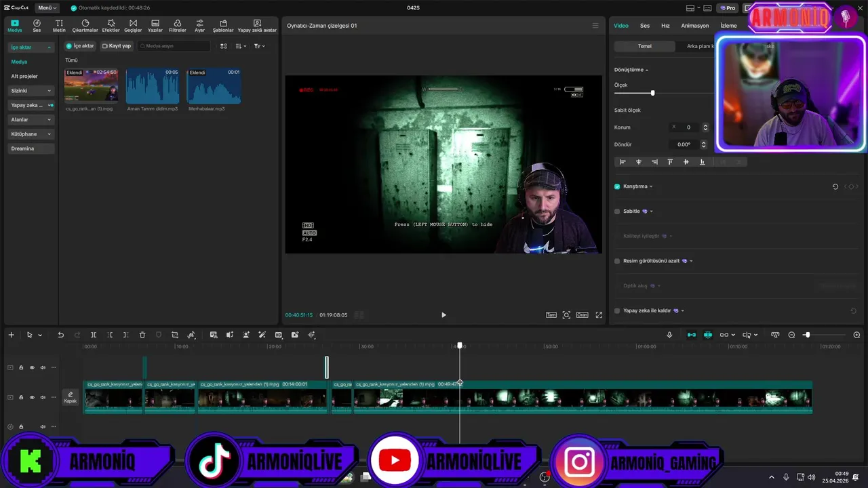Image resolution: width=868 pixels, height=488 pixels.
Task: Open the Metin text panel
Action: click(59, 26)
